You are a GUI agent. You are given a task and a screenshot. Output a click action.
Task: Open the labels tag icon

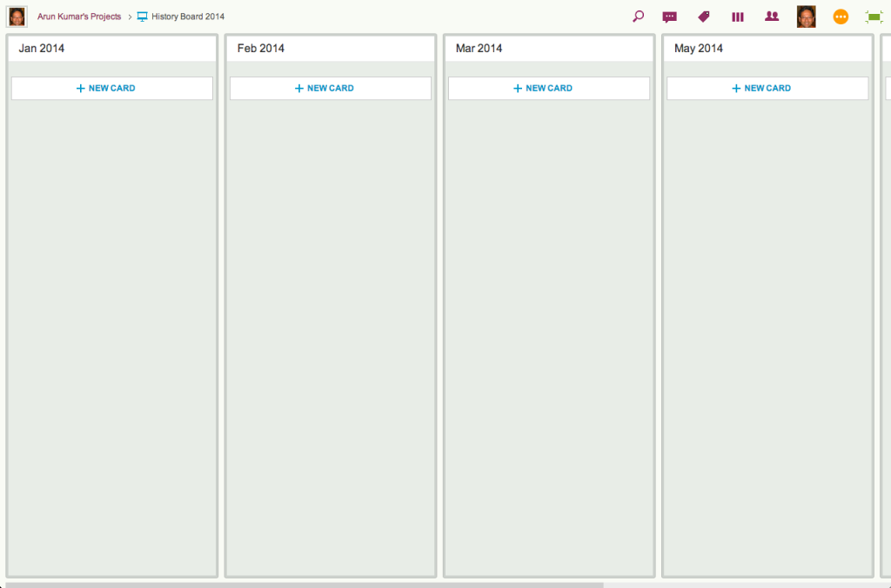[703, 17]
